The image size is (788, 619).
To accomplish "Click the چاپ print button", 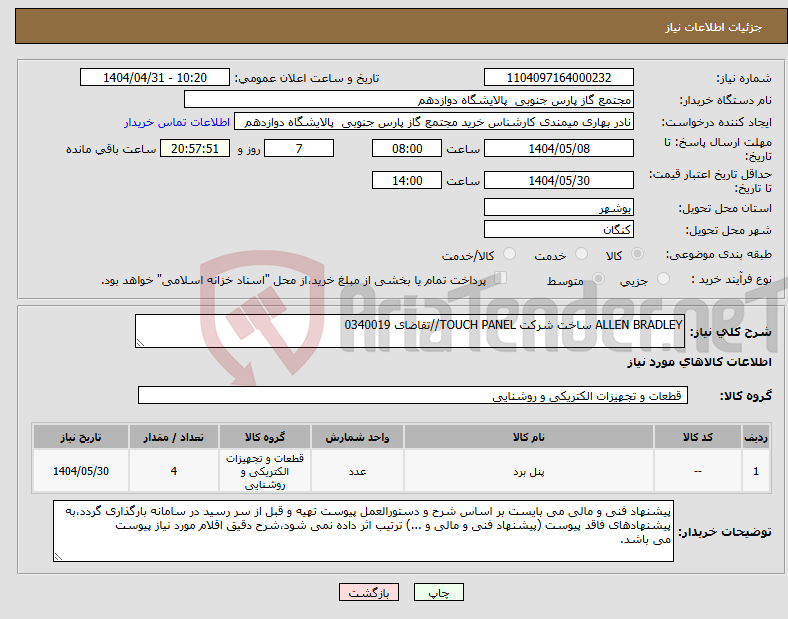I will pos(439,592).
